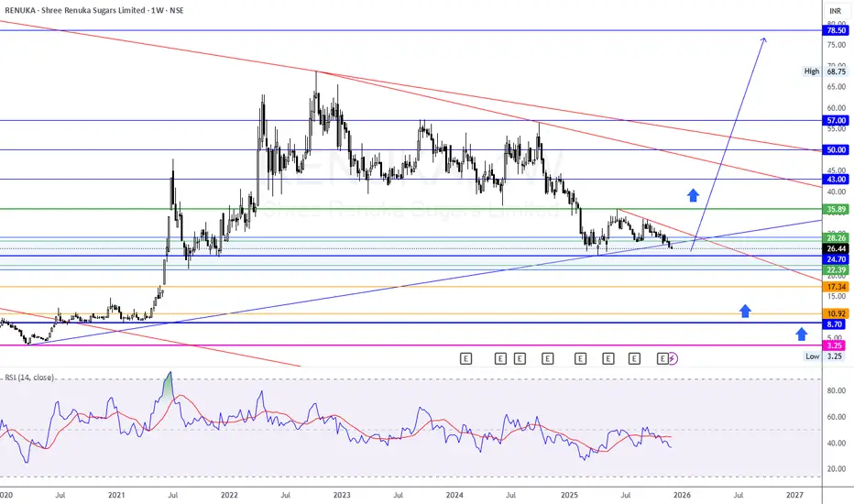Click the rightmost earnings E marker beside lightning icon
The height and width of the screenshot is (504, 854).
pyautogui.click(x=662, y=358)
